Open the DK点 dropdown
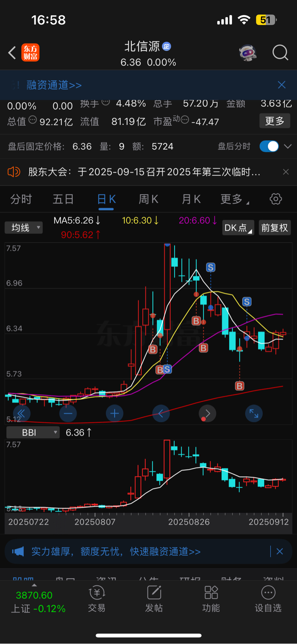 pos(238,228)
